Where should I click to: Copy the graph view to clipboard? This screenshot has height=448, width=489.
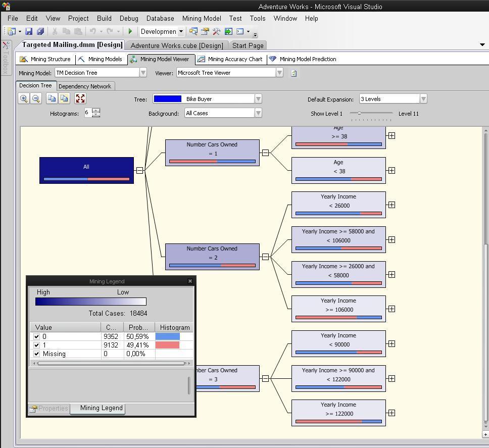click(52, 98)
